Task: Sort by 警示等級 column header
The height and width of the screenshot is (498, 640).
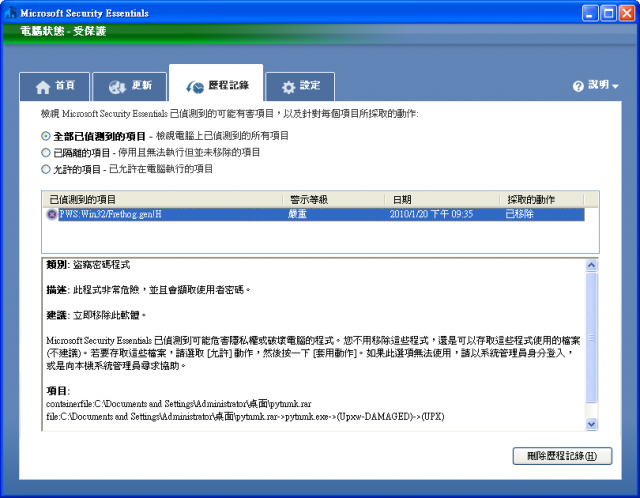Action: (x=334, y=200)
